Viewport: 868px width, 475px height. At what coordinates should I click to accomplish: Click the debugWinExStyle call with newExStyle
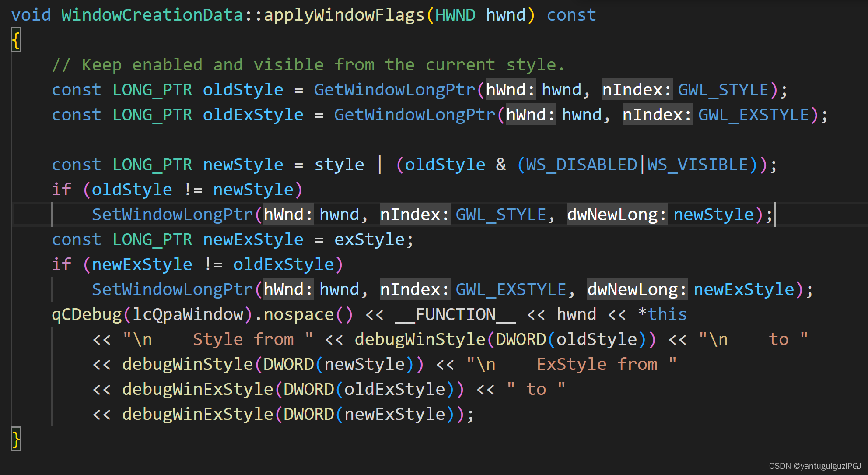(x=197, y=414)
